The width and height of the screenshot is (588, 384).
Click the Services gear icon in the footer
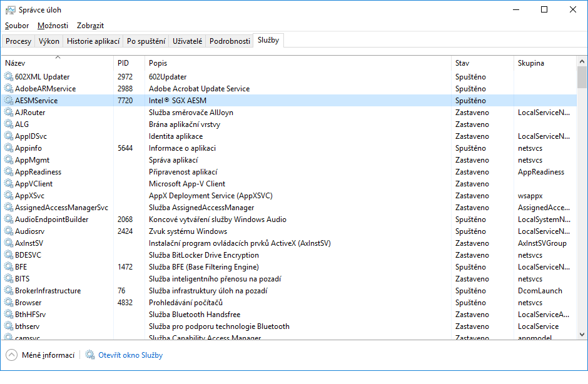point(90,355)
